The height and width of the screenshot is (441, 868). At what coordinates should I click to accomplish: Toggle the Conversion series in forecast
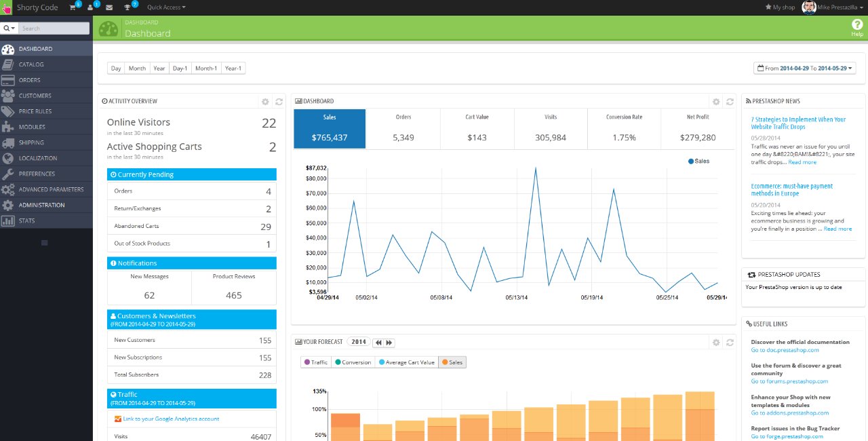point(353,362)
